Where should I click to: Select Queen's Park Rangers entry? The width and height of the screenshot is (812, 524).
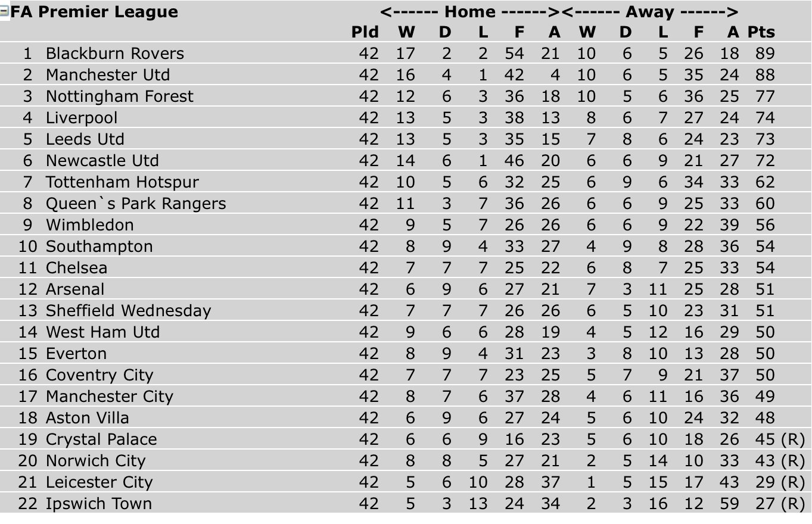(x=136, y=204)
